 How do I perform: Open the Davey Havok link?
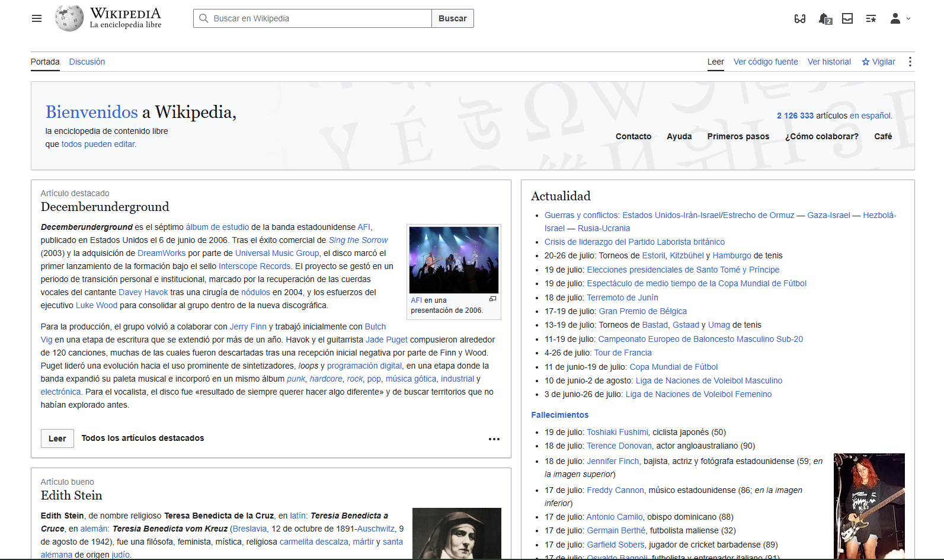coord(143,292)
